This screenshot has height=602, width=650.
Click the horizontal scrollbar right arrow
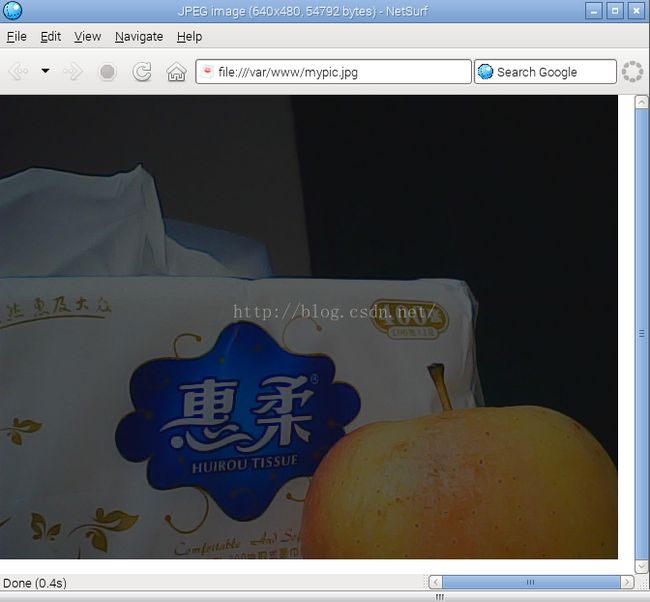pyautogui.click(x=627, y=582)
